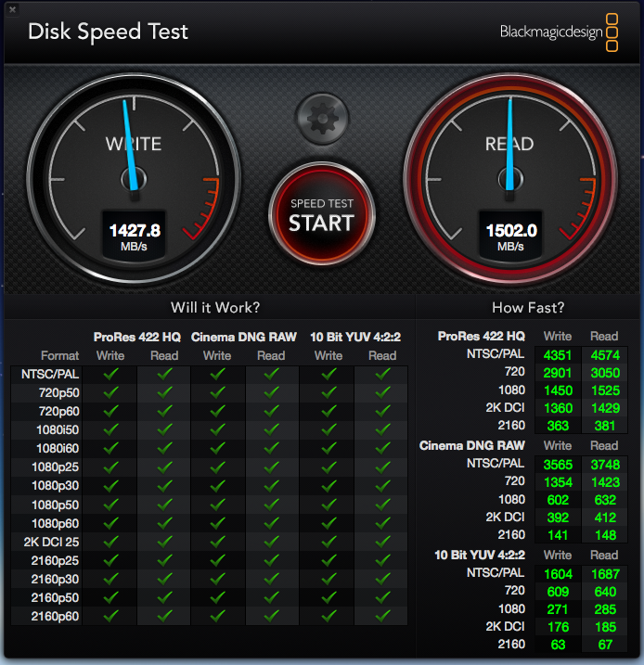
Task: Click the Blackmagicdesign logo
Action: 559,32
